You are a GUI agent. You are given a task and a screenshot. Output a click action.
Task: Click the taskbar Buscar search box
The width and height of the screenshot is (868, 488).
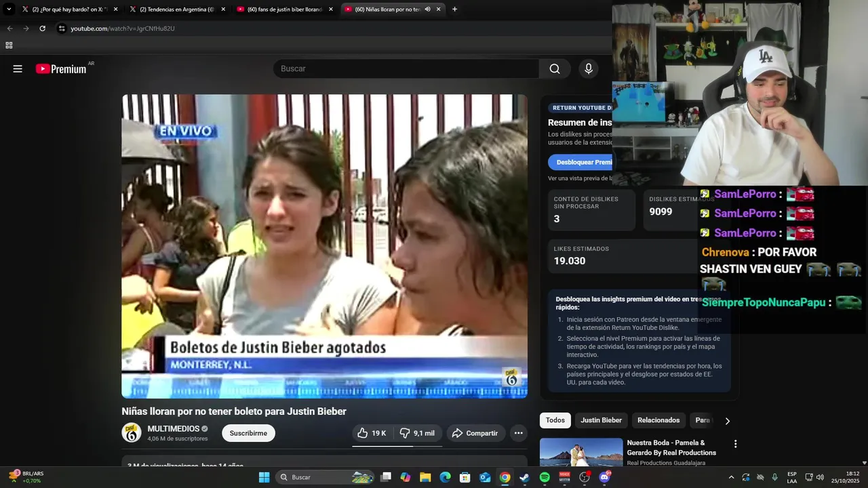(x=326, y=477)
